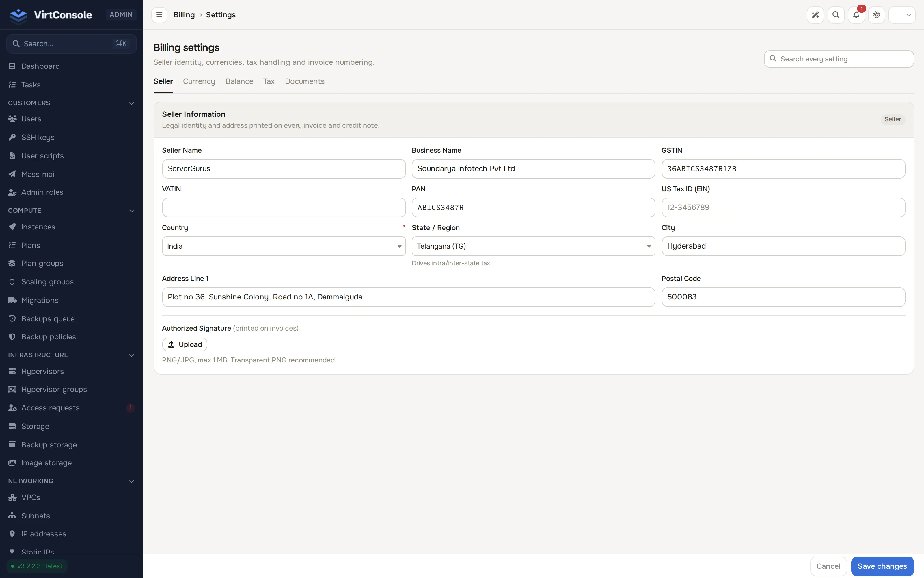Click the empty VATIN field
Image resolution: width=924 pixels, height=578 pixels.
(284, 207)
